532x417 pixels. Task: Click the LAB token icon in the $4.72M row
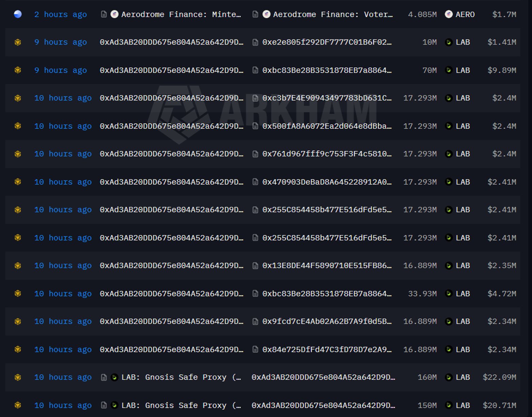click(x=449, y=293)
